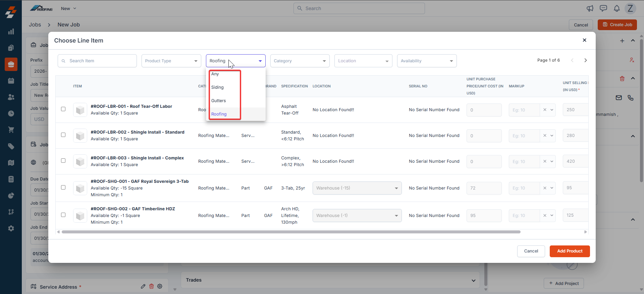
Task: Go to next page of line items
Action: click(586, 60)
